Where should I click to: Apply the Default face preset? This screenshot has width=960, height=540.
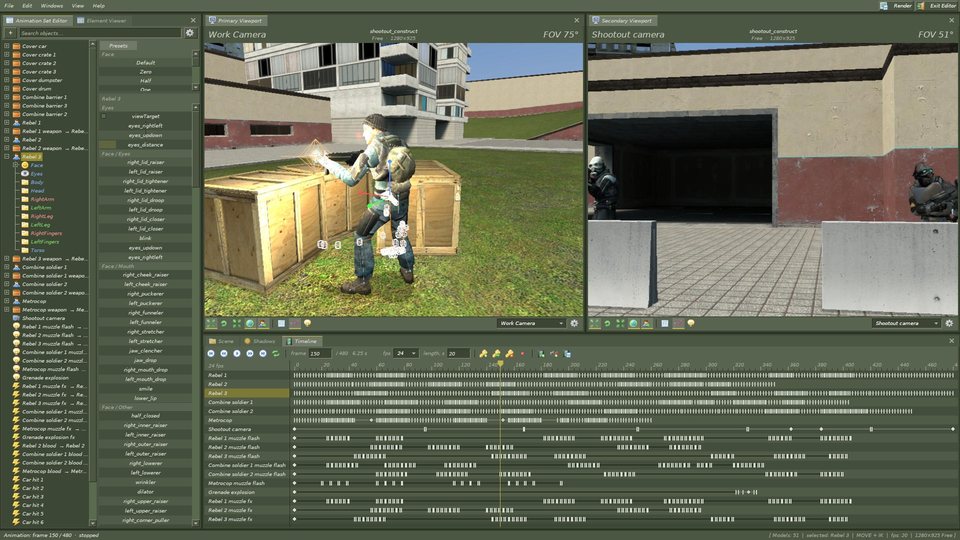tap(145, 62)
